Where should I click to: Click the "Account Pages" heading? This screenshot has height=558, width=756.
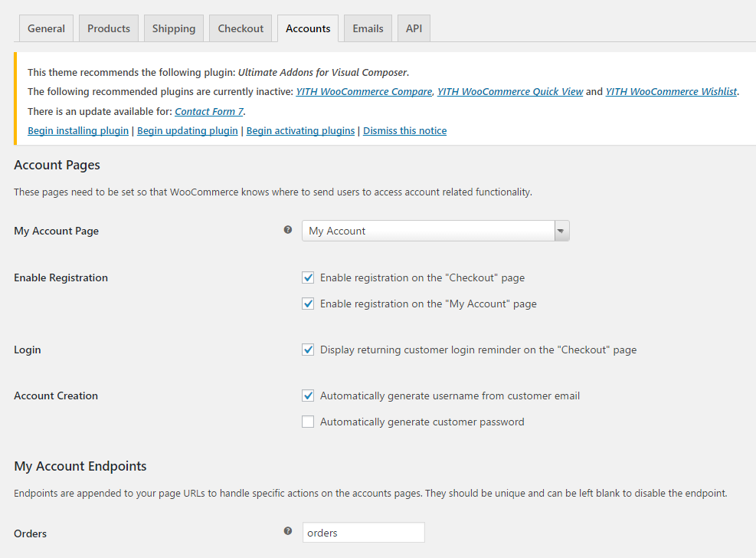click(x=57, y=165)
